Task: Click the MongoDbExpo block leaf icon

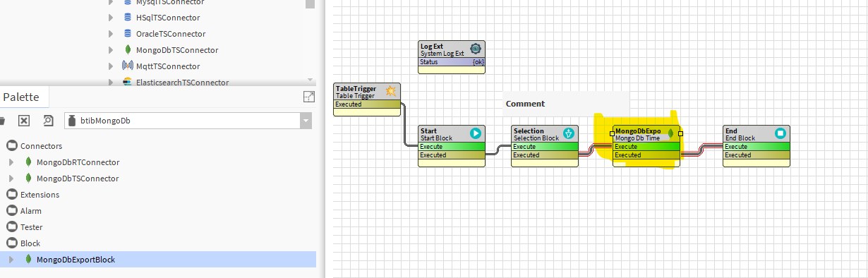Action: [x=670, y=133]
